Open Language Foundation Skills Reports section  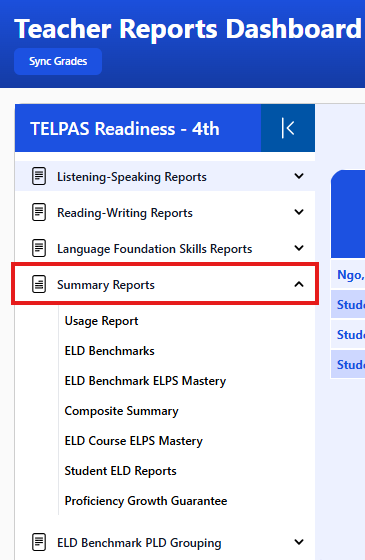click(x=165, y=248)
